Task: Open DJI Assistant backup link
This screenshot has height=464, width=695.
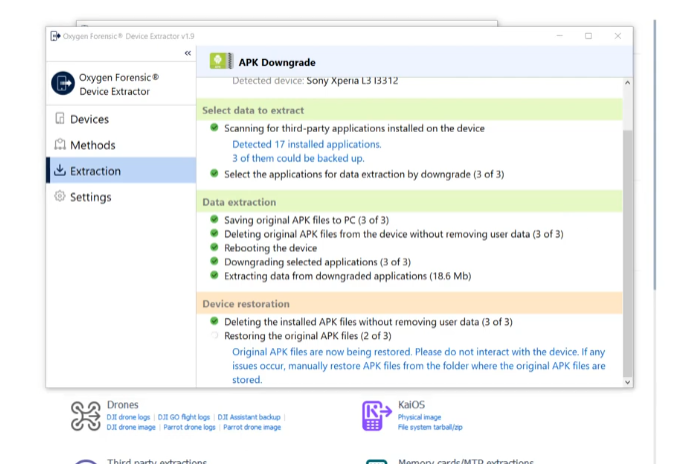Action: coord(249,417)
